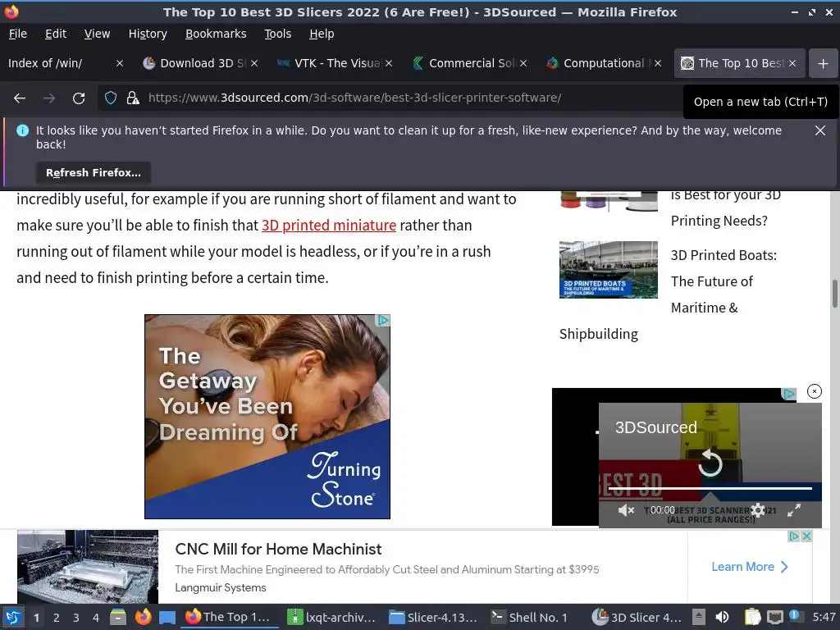
Task: Click the URL address bar
Action: [x=354, y=98]
